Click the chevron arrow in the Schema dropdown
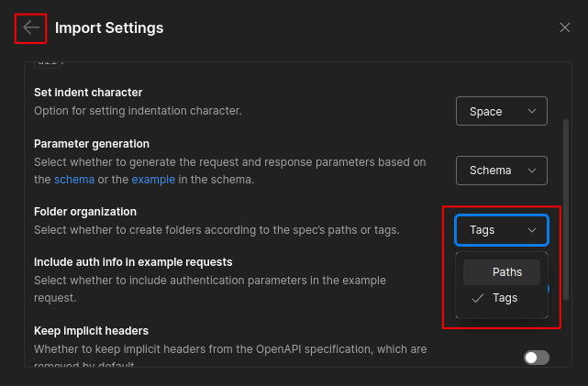Viewport: 588px width, 386px height. click(532, 171)
